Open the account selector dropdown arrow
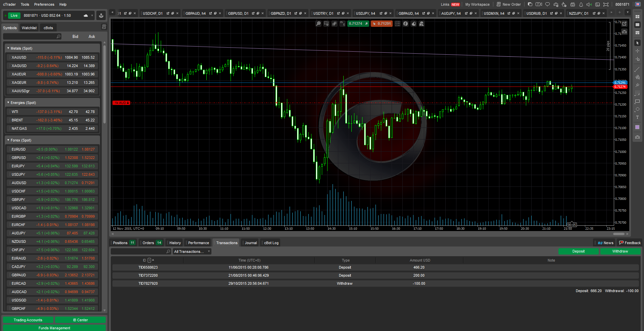The height and width of the screenshot is (331, 644). click(92, 15)
